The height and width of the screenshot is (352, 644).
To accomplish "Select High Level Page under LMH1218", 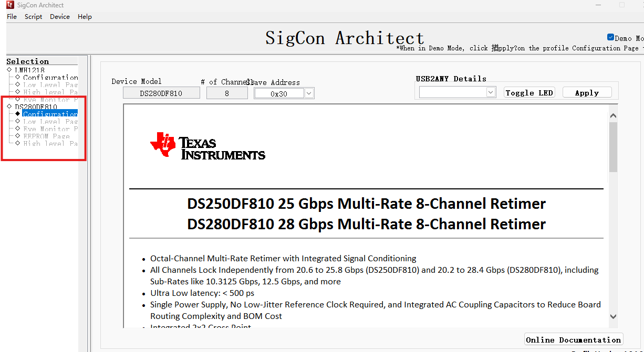I will point(50,92).
